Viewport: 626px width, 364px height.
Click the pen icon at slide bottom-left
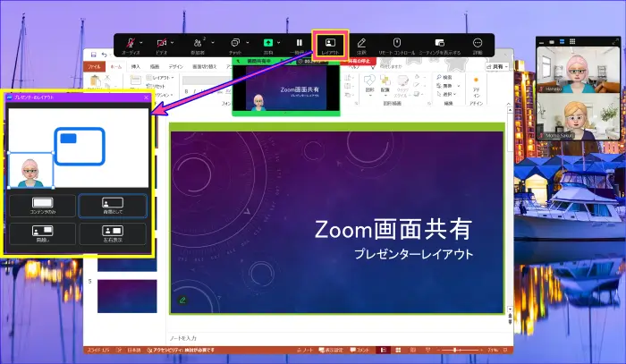[x=182, y=301]
